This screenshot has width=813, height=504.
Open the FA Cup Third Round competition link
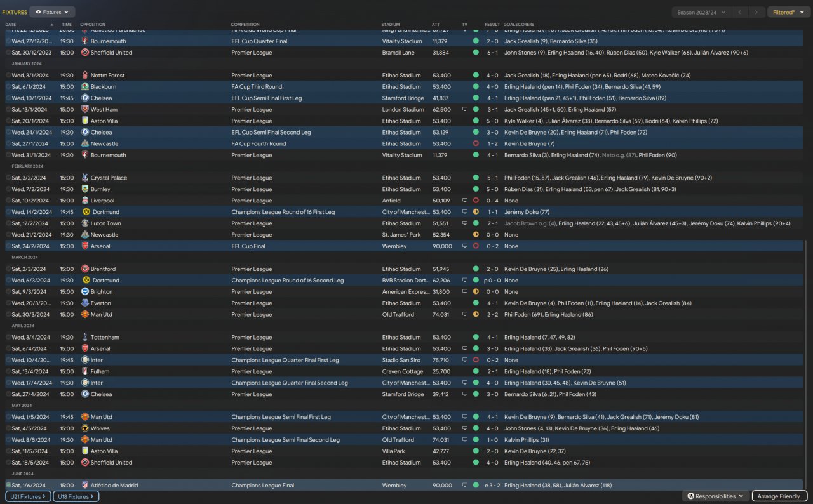coord(257,87)
